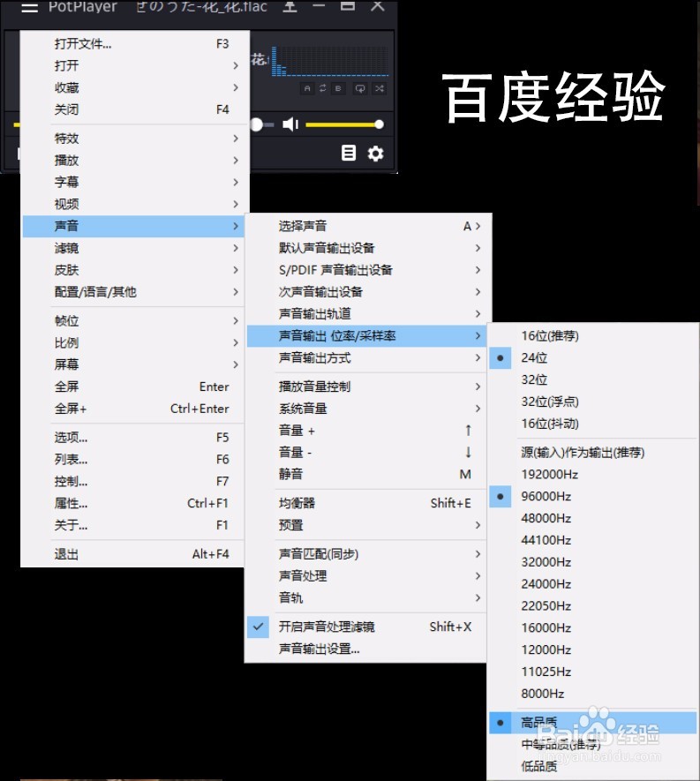
Task: Open 帧位 submenu
Action: click(133, 320)
